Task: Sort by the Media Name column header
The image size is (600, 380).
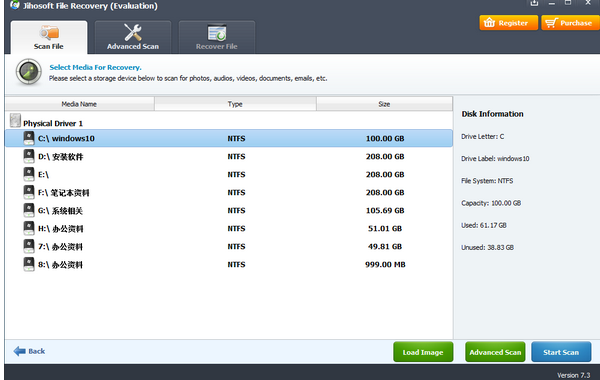Action: (x=79, y=104)
